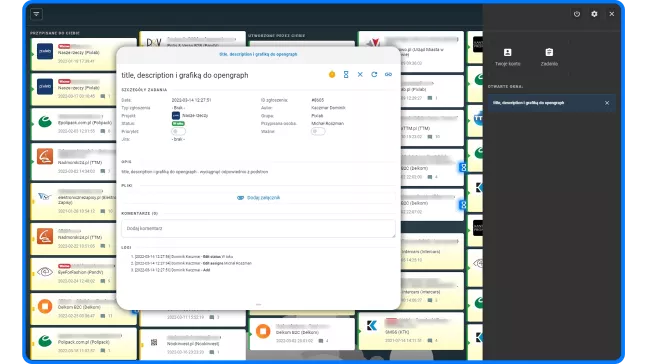Click the blue K logo on SM65 (KTK) card
Image resolution: width=647 pixels, height=364 pixels.
click(372, 326)
